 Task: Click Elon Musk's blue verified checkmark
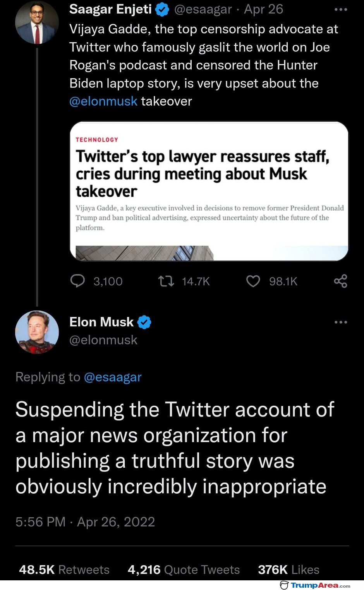click(x=144, y=322)
